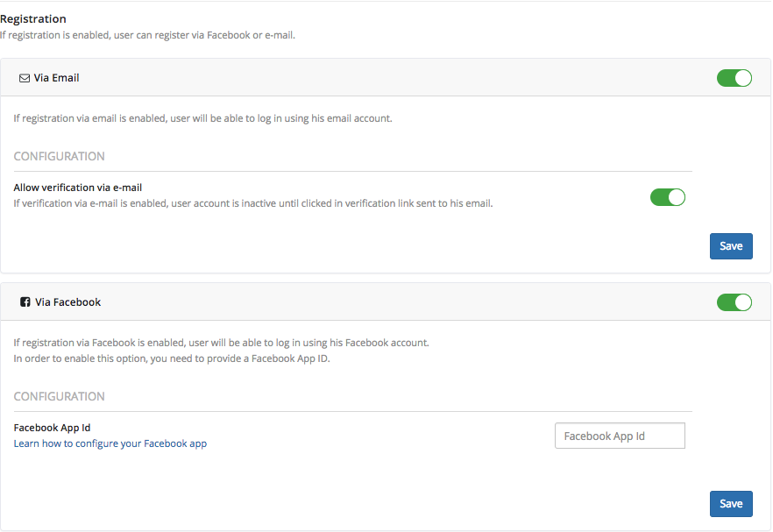Viewport: 773px width, 532px height.
Task: Click the Registration subtitle about Facebook or e-mail
Action: (147, 35)
